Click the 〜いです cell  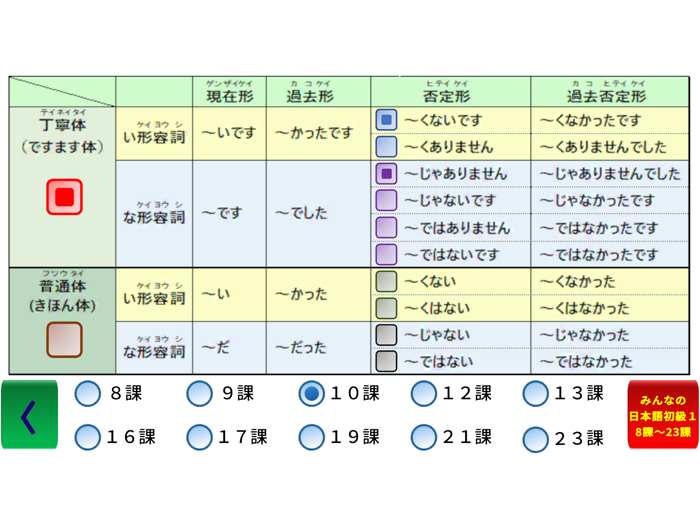click(x=229, y=133)
